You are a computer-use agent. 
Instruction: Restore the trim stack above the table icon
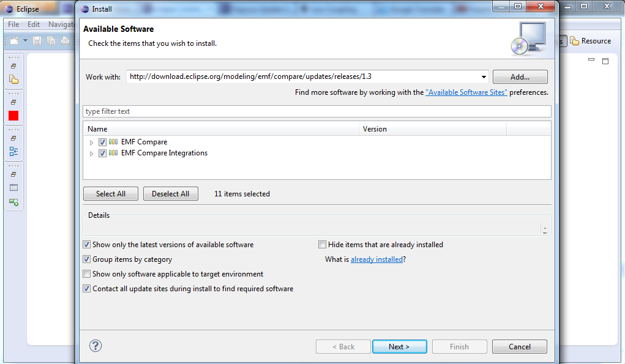pos(13,174)
